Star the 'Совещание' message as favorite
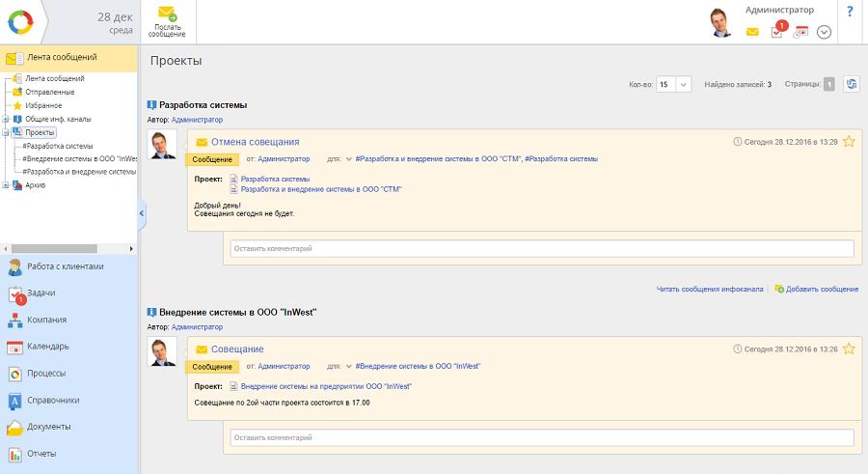Viewport: 868px width, 474px height. [849, 349]
